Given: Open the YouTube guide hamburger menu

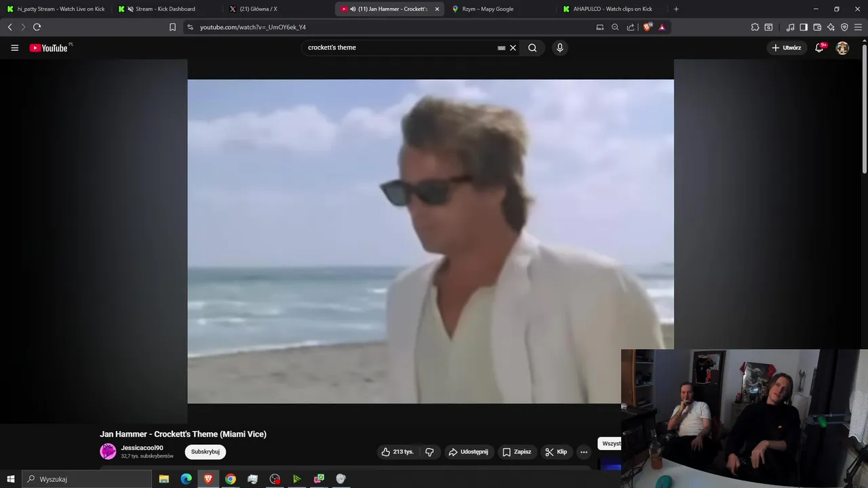Looking at the screenshot, I should [x=14, y=47].
